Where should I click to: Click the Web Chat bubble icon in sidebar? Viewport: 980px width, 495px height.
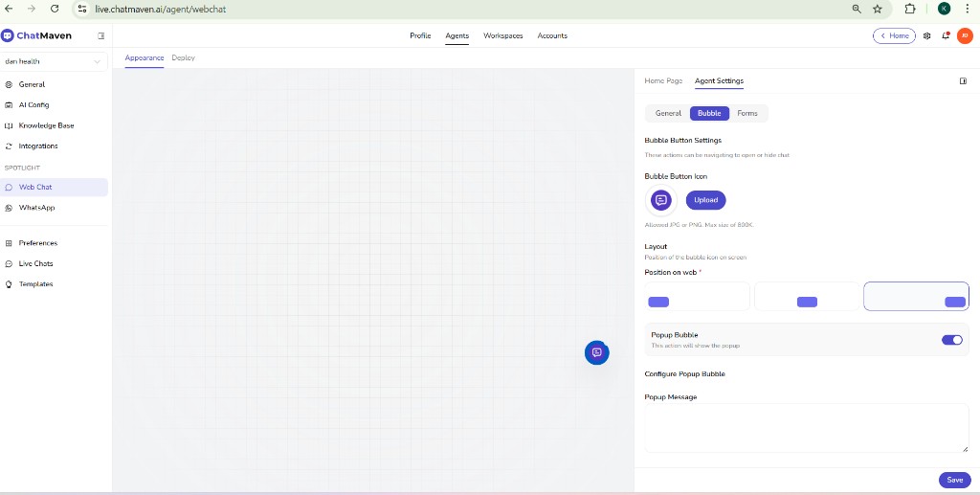[9, 187]
